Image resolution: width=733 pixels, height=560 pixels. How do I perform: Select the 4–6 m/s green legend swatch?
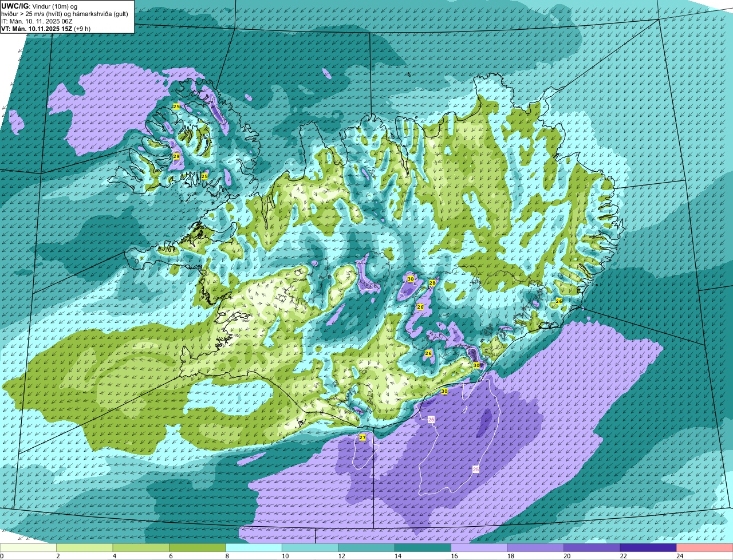coord(141,548)
